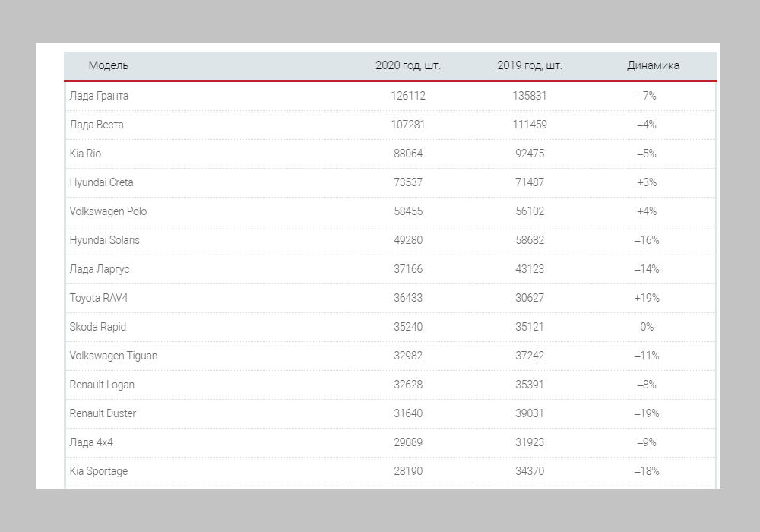This screenshot has height=532, width=760.
Task: Click the –5% dynamics for Kia Rio
Action: (x=647, y=154)
